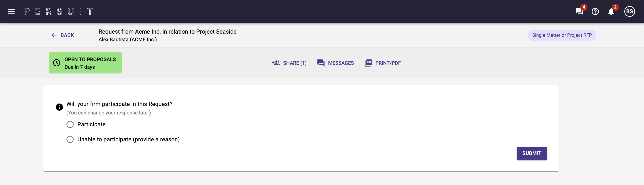Screen dimensions: 644x185
Task: Open the MESSAGES panel
Action: pos(335,63)
